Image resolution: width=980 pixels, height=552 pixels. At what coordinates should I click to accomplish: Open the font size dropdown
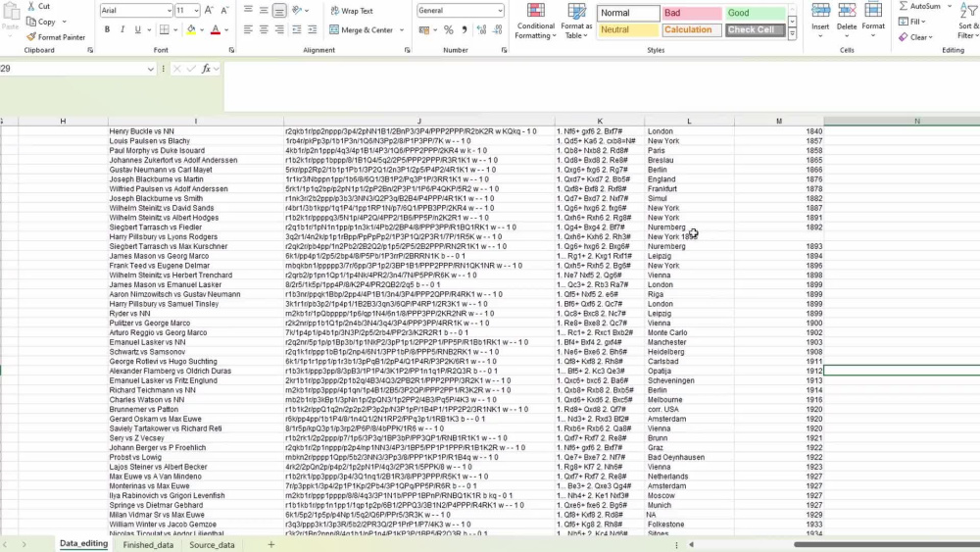[196, 11]
